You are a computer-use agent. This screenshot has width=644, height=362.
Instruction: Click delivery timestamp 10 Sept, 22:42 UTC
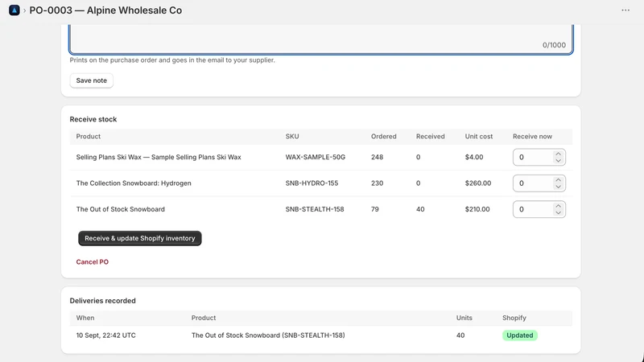106,335
